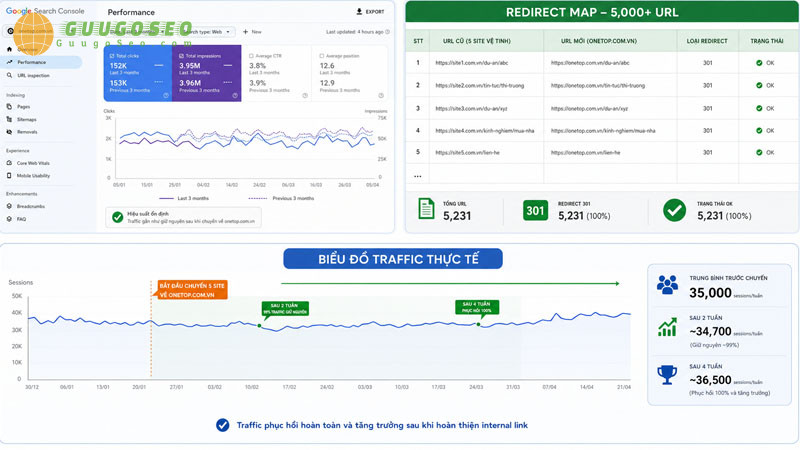Click help icon in Average CTR card
Image resolution: width=800 pixels, height=450 pixels.
(x=305, y=95)
